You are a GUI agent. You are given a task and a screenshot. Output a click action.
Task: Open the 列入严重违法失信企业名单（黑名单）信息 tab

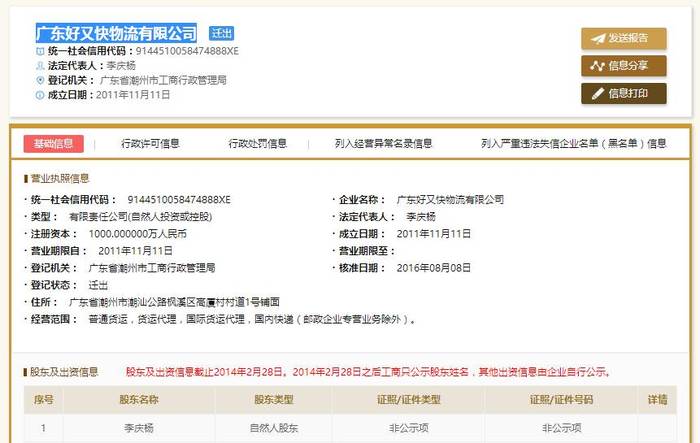coord(574,144)
